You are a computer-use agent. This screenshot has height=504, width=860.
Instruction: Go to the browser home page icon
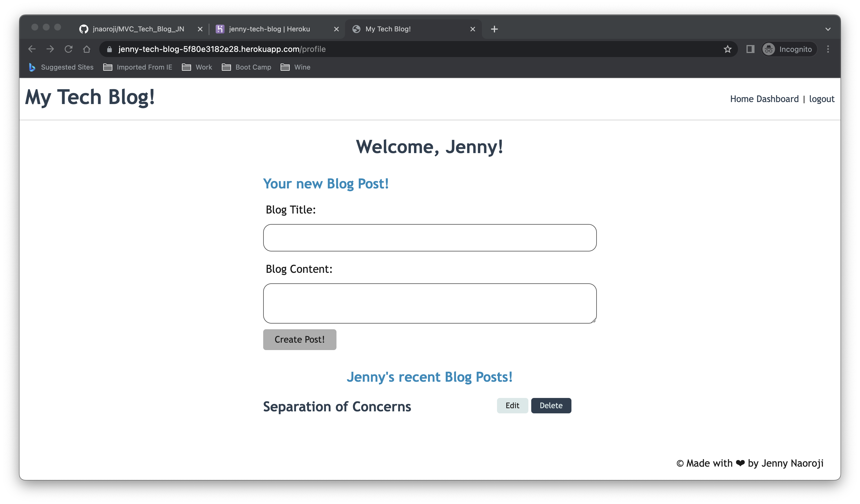click(x=87, y=49)
